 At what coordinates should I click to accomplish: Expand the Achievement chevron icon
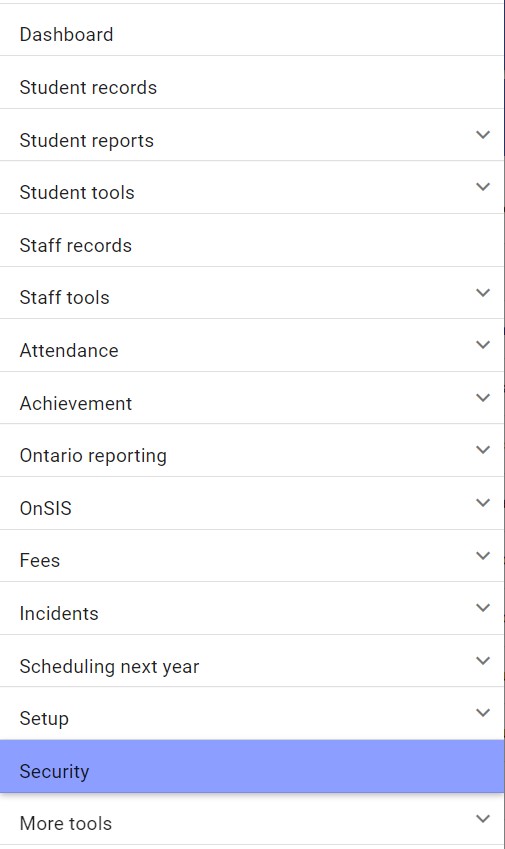coord(483,398)
